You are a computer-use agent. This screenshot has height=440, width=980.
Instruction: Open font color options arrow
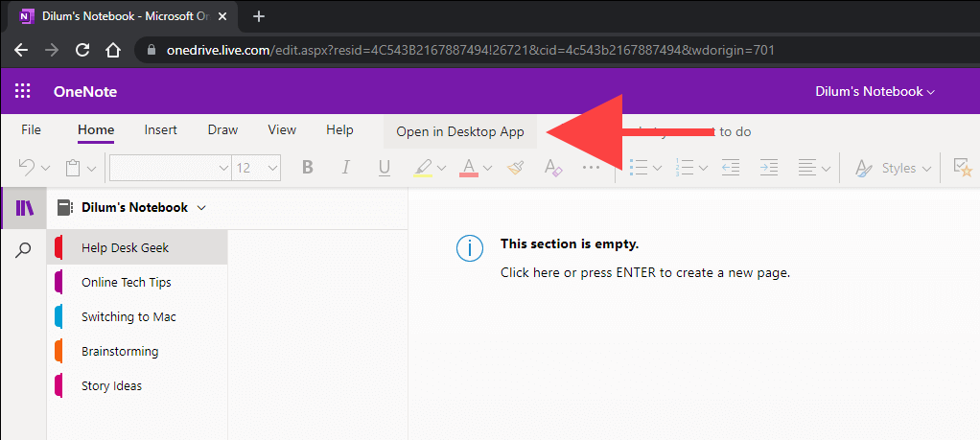click(x=488, y=168)
